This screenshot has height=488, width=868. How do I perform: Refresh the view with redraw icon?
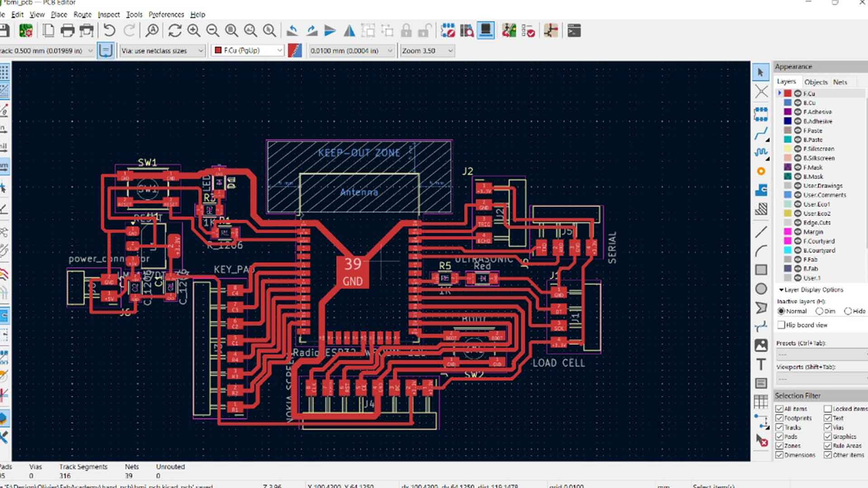pyautogui.click(x=175, y=31)
